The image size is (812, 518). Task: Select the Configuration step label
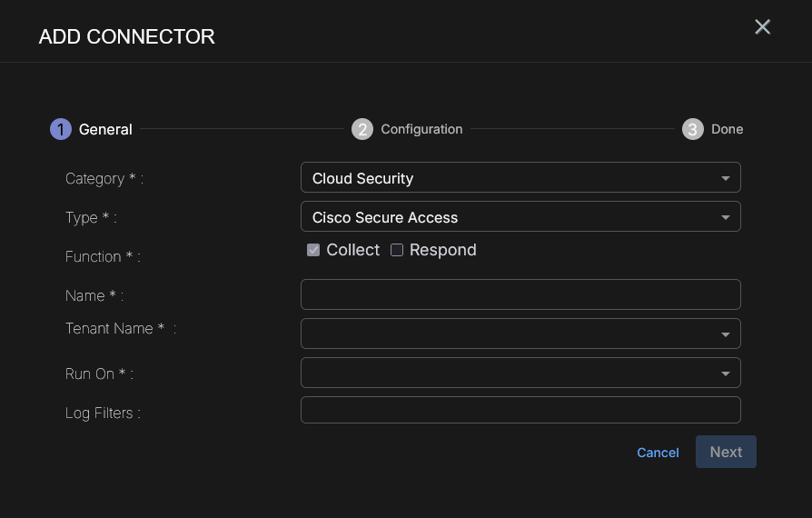coord(421,129)
